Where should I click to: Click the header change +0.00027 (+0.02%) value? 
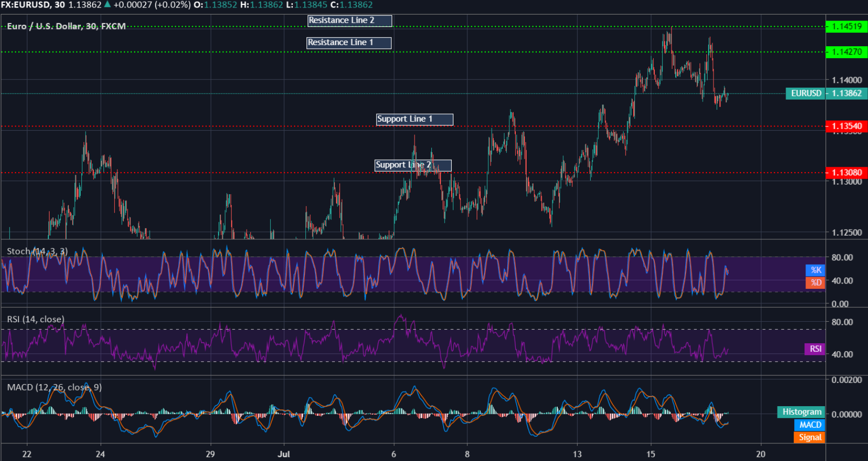pos(152,5)
